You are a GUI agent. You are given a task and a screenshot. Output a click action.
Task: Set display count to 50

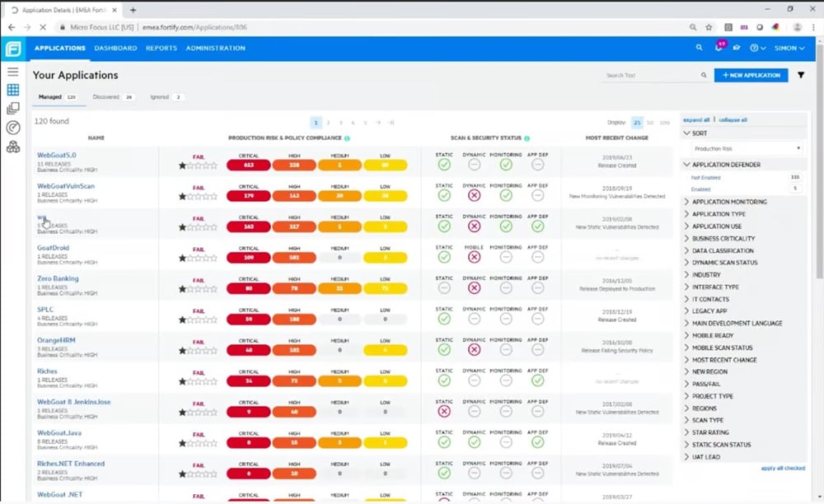[650, 122]
